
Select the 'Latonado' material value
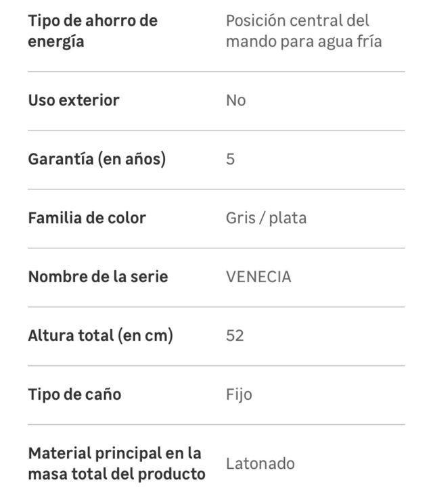260,464
